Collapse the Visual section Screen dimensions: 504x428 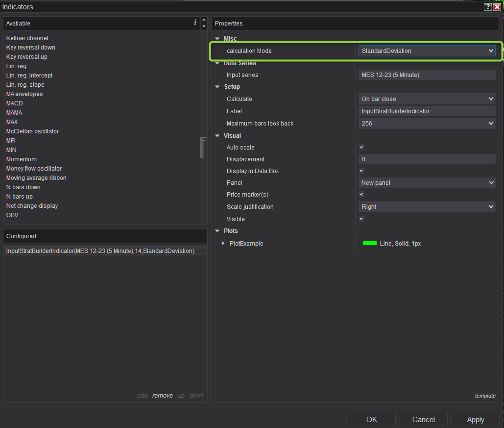217,136
